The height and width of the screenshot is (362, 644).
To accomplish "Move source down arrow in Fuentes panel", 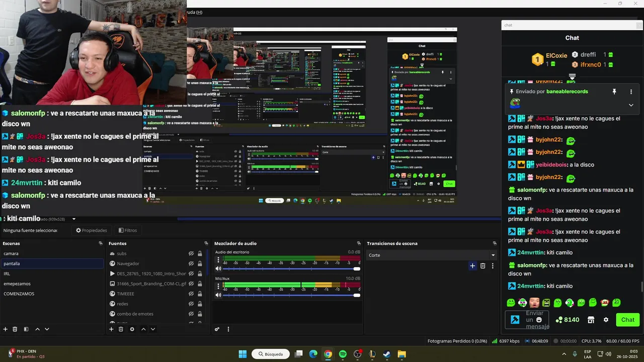I will point(153,329).
